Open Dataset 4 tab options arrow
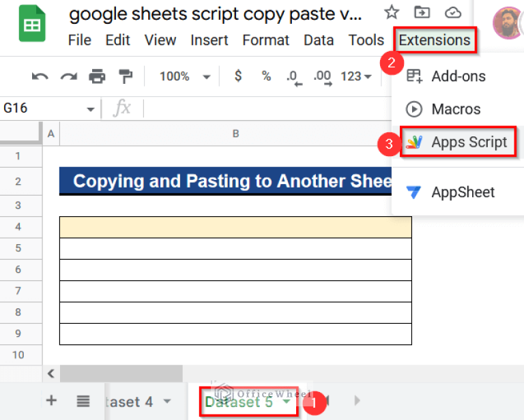This screenshot has height=420, width=524. click(x=167, y=401)
